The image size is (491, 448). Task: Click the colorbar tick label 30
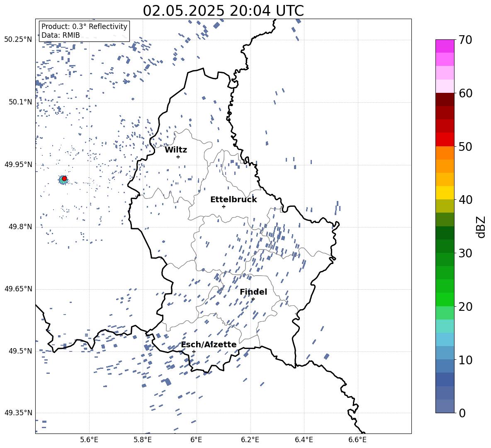coord(465,253)
